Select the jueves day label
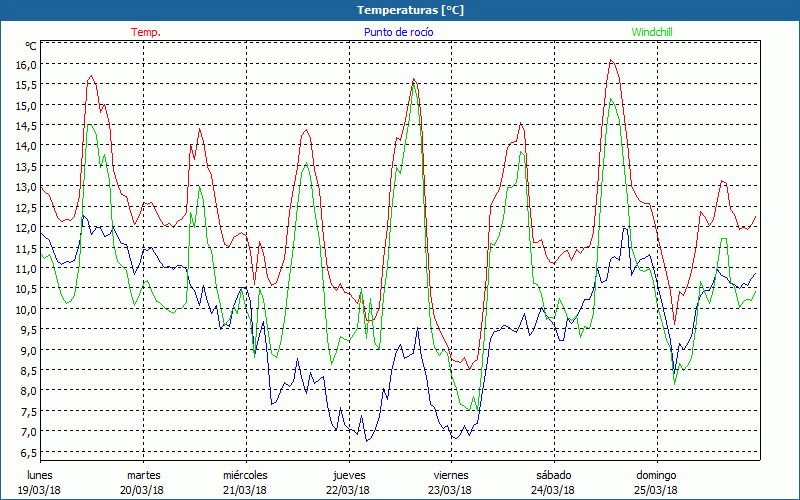800x500 pixels. (x=348, y=475)
